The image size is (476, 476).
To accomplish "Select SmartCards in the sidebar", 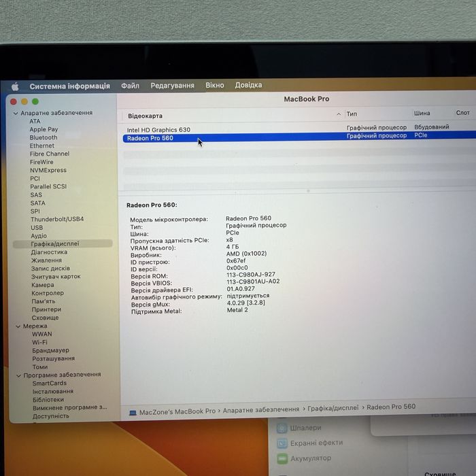I will point(50,384).
